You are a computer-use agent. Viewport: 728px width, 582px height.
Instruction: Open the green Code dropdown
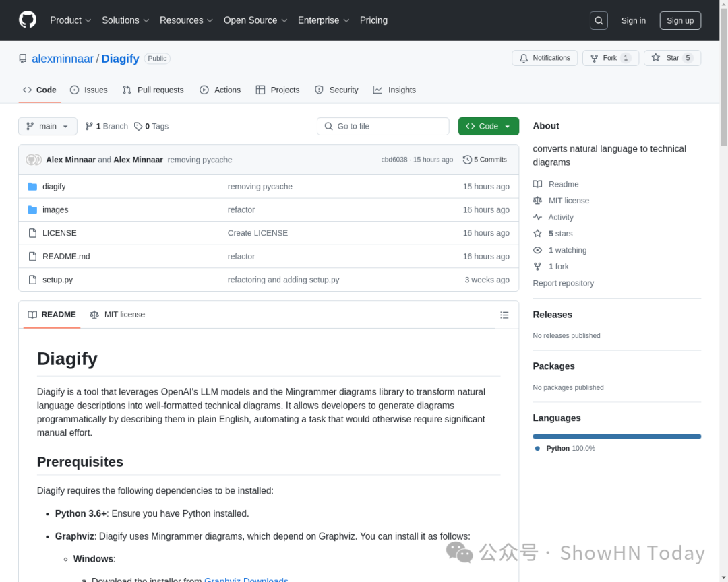489,126
